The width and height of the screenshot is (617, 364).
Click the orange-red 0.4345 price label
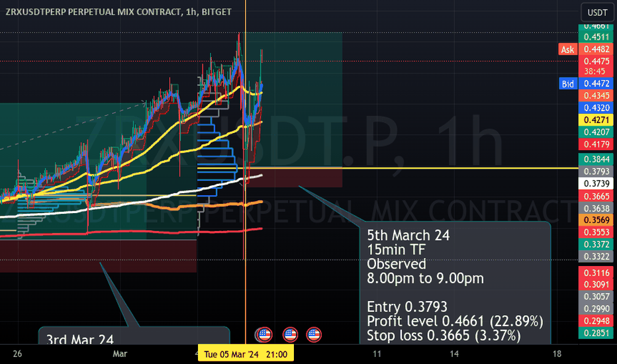click(x=596, y=95)
